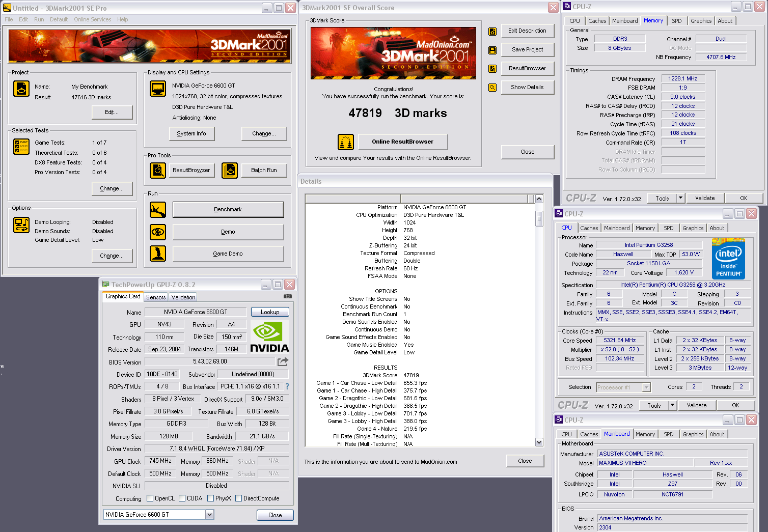
Task: Click the floppy icon beside Save Project
Action: click(492, 50)
